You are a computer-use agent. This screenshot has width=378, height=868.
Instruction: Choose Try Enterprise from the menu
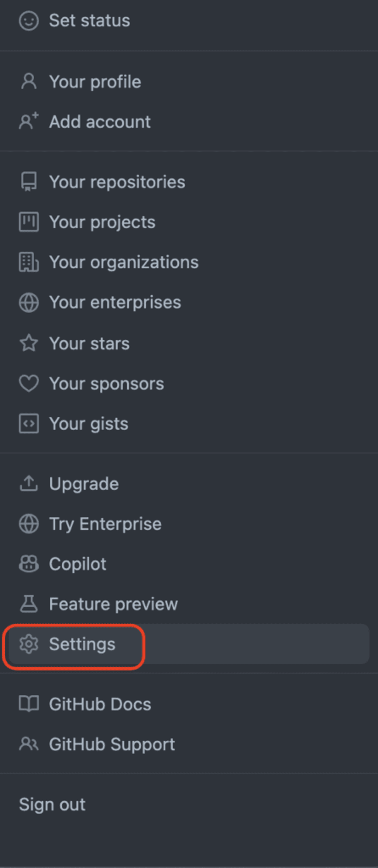click(189, 524)
